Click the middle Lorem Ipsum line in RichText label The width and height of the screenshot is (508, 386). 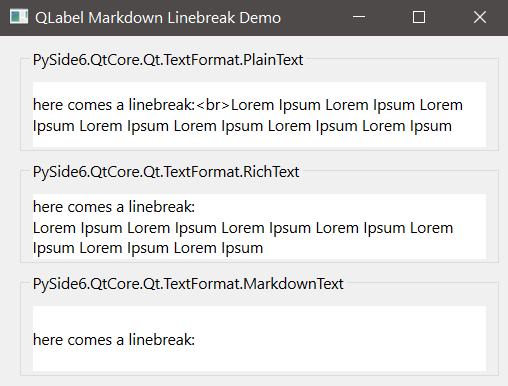pyautogui.click(x=243, y=228)
